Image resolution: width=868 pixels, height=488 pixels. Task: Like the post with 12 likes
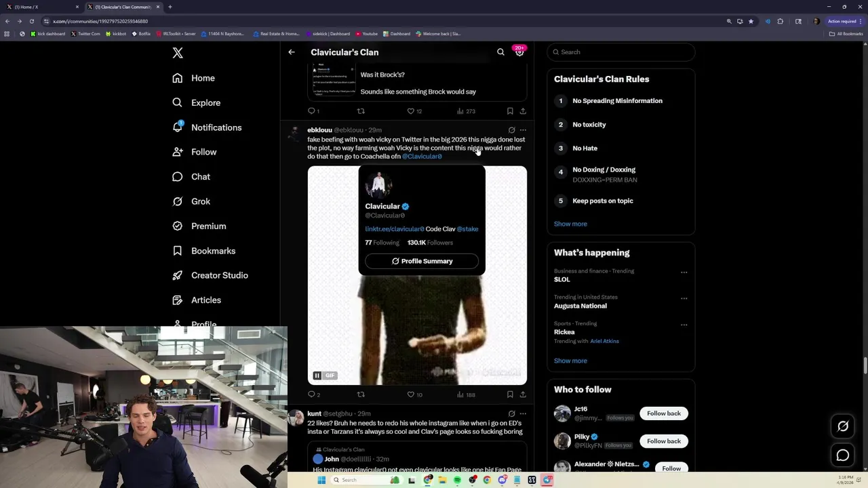(x=414, y=111)
